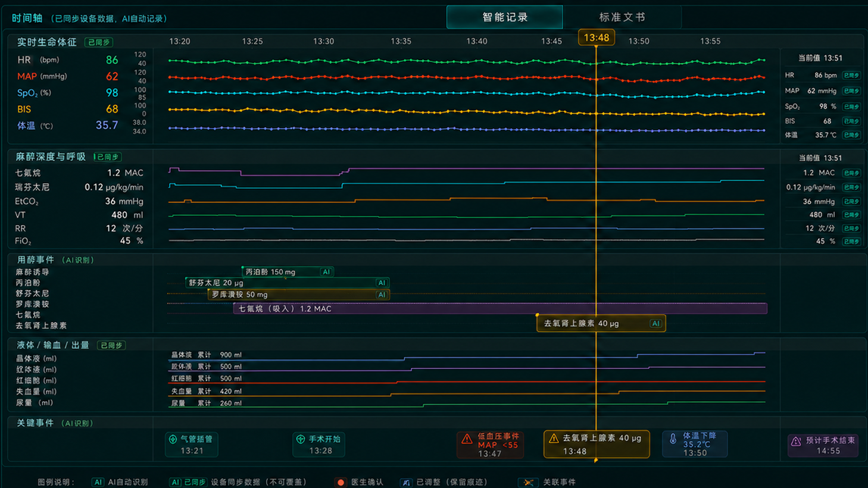The image size is (868, 488).
Task: Click the 气管插管 event icon
Action: coord(173,439)
